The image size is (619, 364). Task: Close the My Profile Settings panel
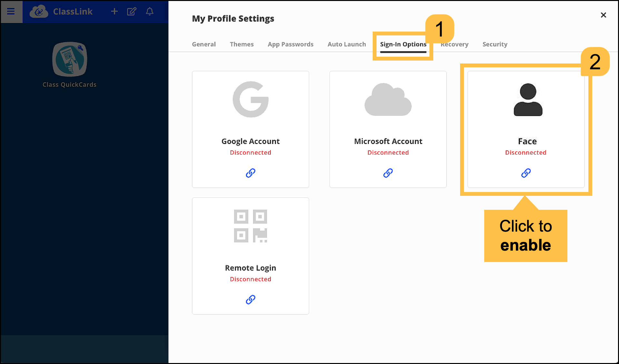click(x=604, y=15)
